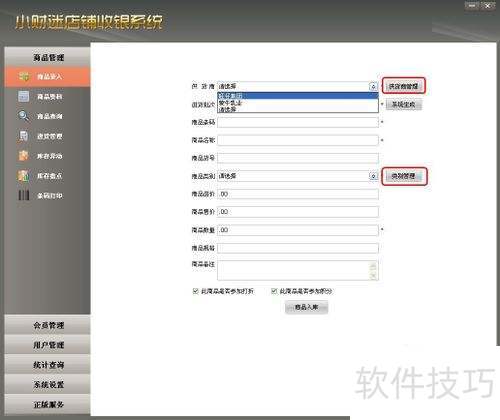Viewport: 500px width, 420px height.
Task: Open the 商品类别 dropdown arrow
Action: (x=373, y=176)
